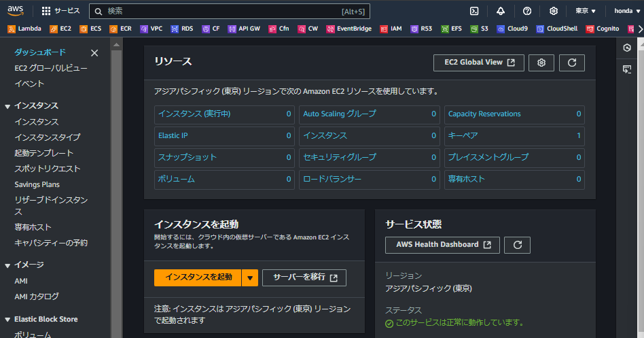Viewport: 644px width, 338px height.
Task: Open the Auto Scaling グループ resource link
Action: point(339,114)
